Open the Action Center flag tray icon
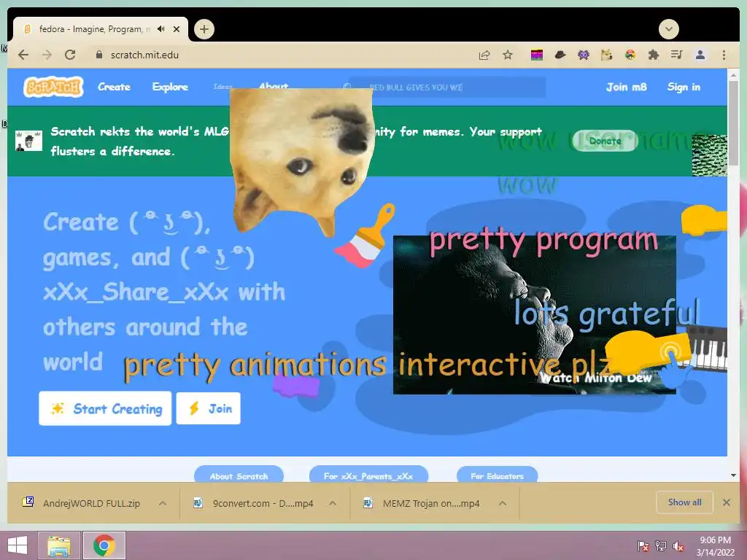The width and height of the screenshot is (747, 560). pyautogui.click(x=643, y=545)
